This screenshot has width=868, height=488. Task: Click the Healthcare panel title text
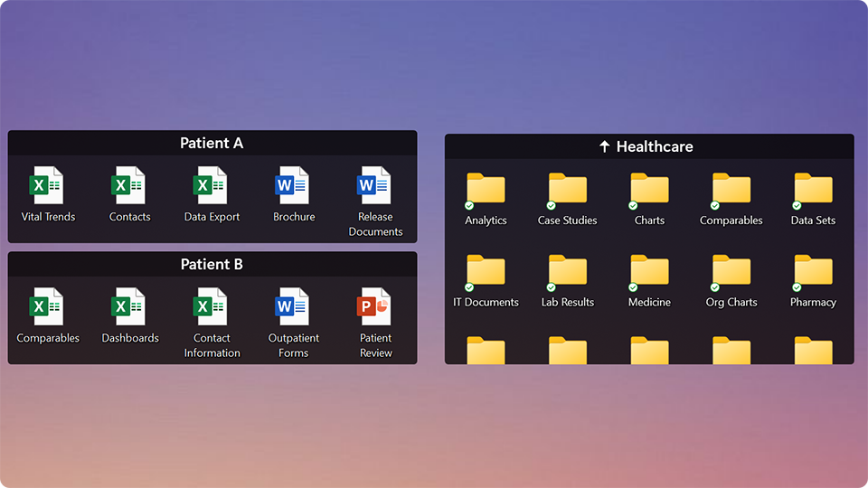pos(655,146)
